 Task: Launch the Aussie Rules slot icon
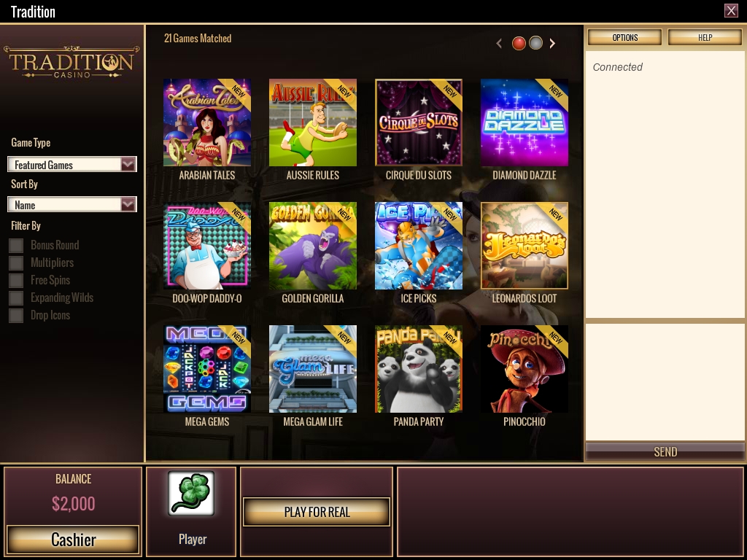pyautogui.click(x=312, y=122)
